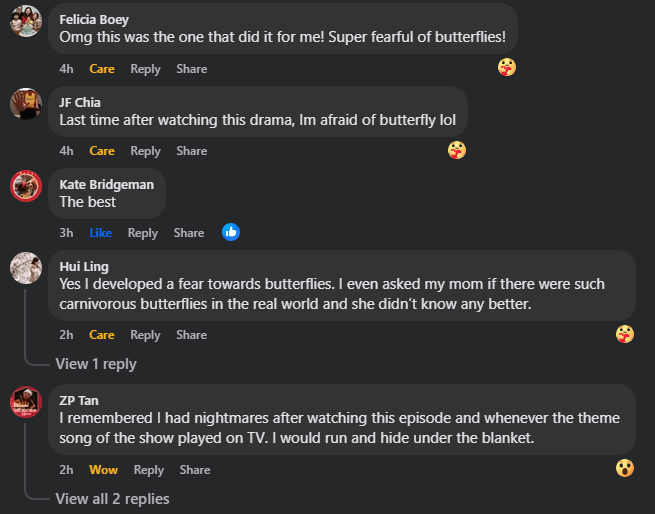Click the ZP Tan name link

(78, 400)
